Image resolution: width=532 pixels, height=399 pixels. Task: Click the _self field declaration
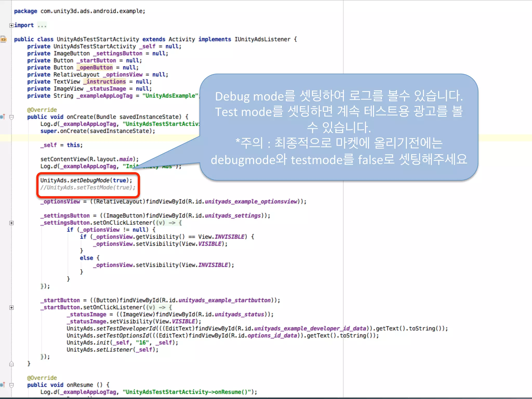pos(104,46)
